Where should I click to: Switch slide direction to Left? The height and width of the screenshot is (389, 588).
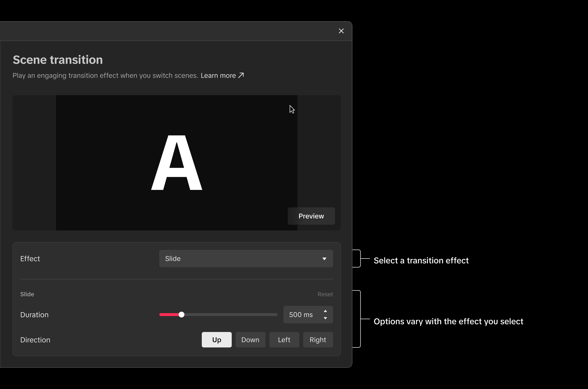point(284,340)
